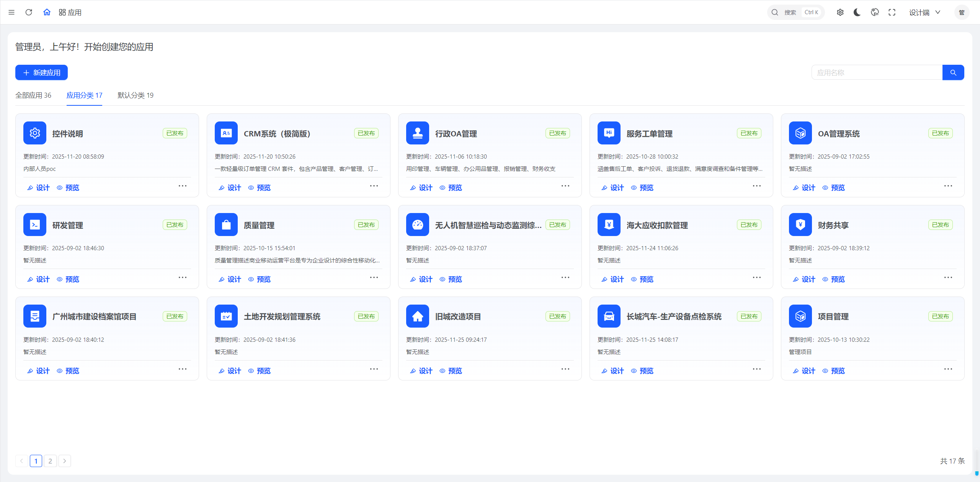Viewport: 980px width, 482px height.
Task: Toggle dark mode moon icon
Action: (x=857, y=12)
